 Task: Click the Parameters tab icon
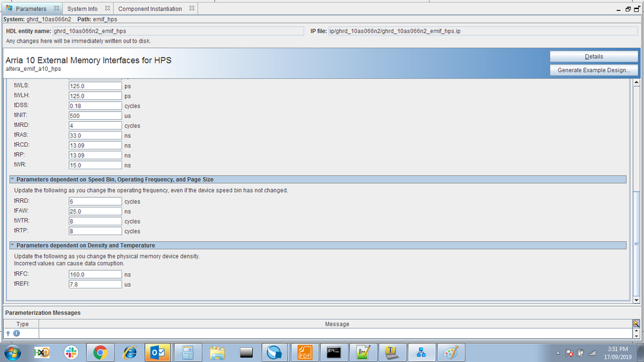(x=9, y=8)
